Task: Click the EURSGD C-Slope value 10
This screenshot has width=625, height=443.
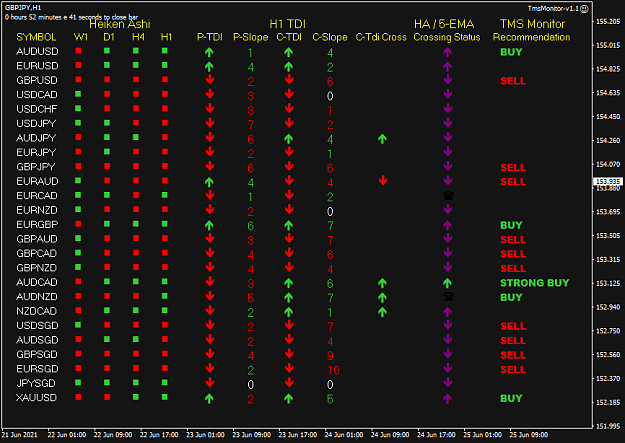Action: click(333, 370)
